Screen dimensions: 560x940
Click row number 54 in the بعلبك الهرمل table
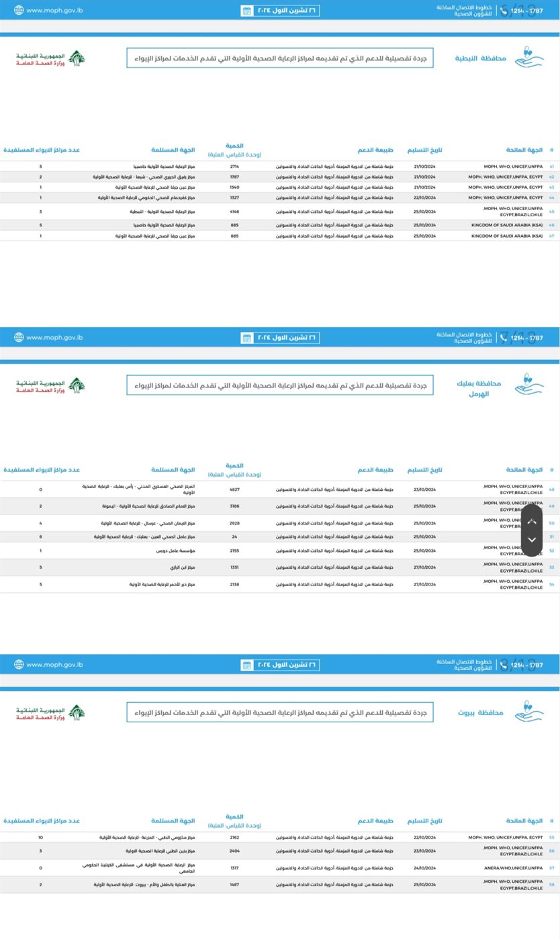tap(552, 584)
